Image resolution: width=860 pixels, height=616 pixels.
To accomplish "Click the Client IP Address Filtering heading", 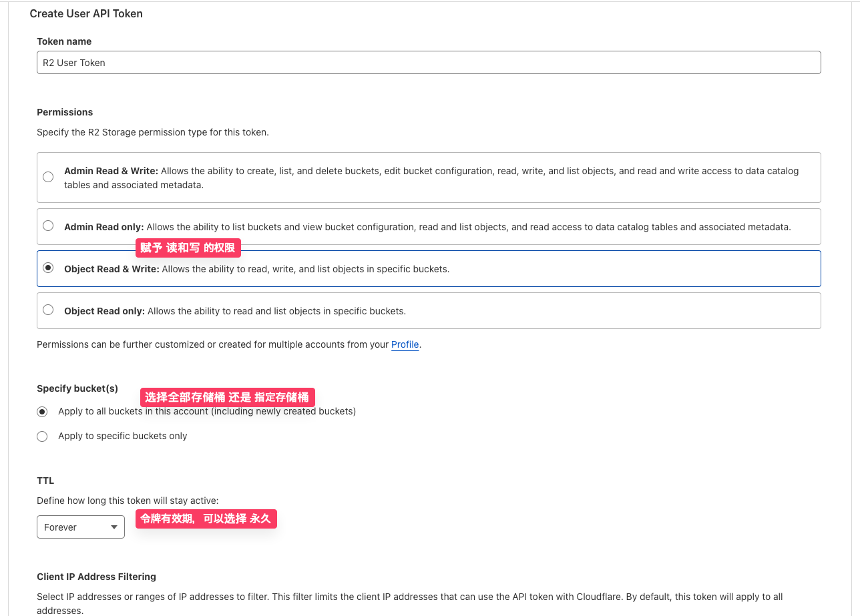I will (96, 577).
